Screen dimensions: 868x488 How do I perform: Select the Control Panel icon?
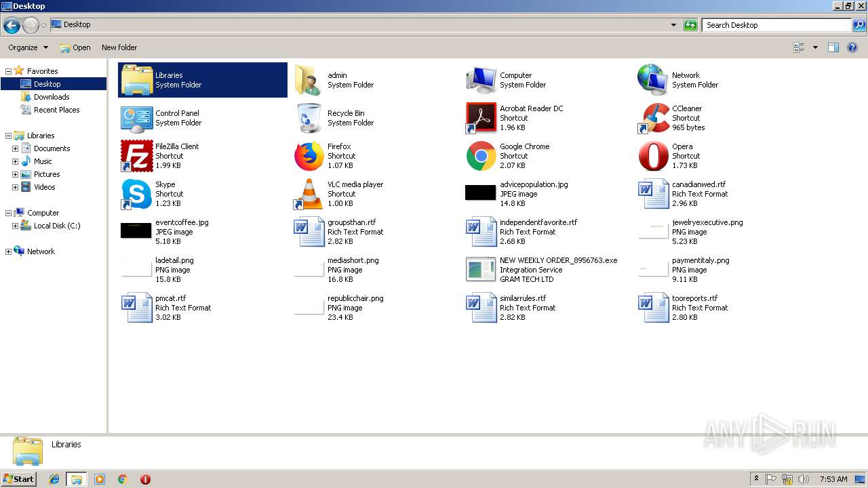136,118
